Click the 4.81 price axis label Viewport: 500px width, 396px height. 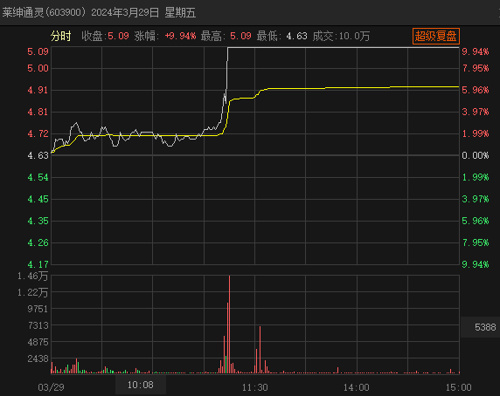point(38,112)
